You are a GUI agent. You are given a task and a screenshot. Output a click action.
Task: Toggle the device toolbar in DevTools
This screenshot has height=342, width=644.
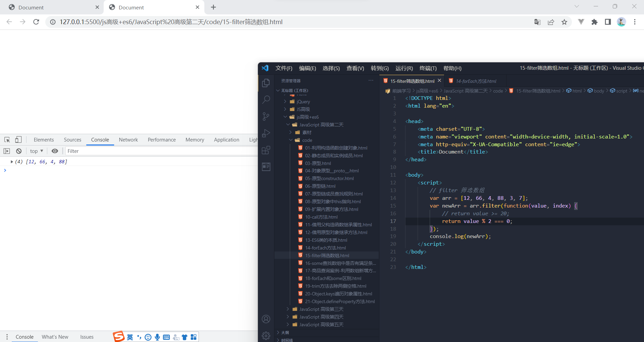[x=18, y=139]
